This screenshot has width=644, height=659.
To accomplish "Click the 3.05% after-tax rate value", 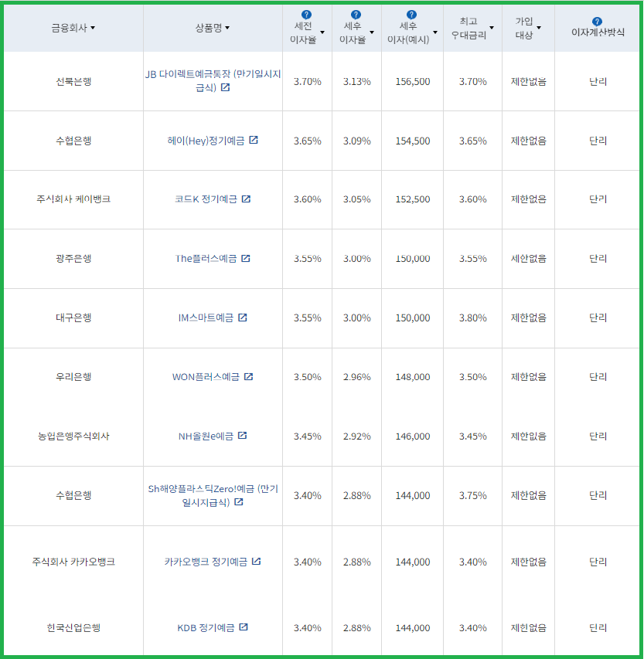I will (356, 199).
